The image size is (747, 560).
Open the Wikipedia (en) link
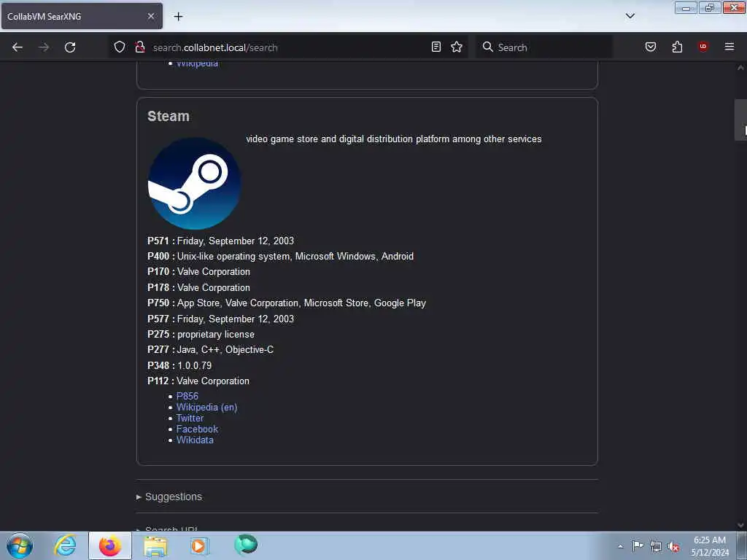[206, 407]
